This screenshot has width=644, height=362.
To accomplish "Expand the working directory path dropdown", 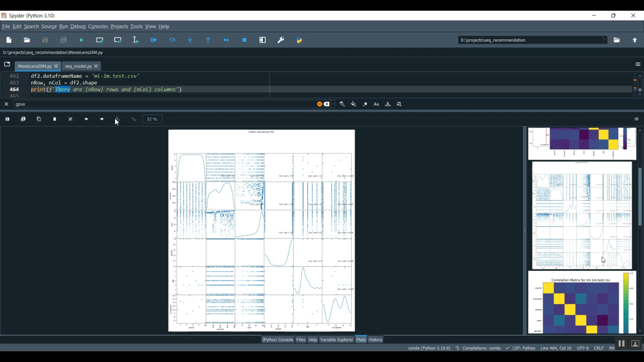I will pyautogui.click(x=605, y=40).
